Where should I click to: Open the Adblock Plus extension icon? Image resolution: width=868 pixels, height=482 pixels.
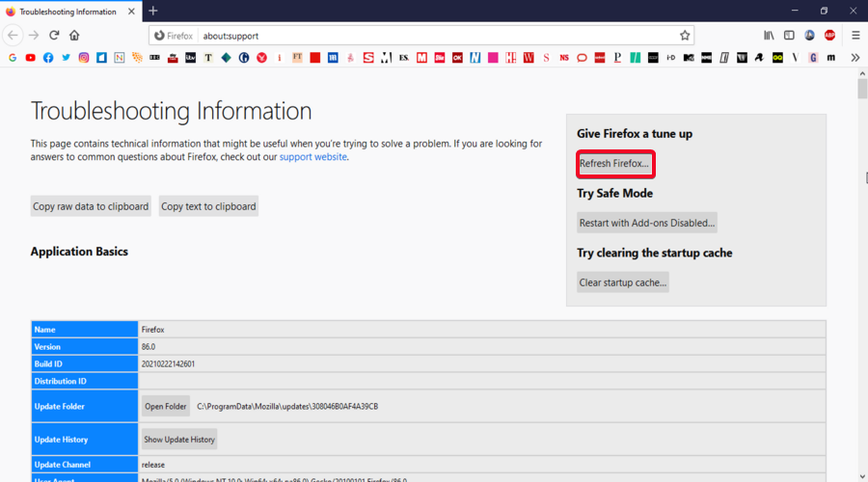pos(829,36)
